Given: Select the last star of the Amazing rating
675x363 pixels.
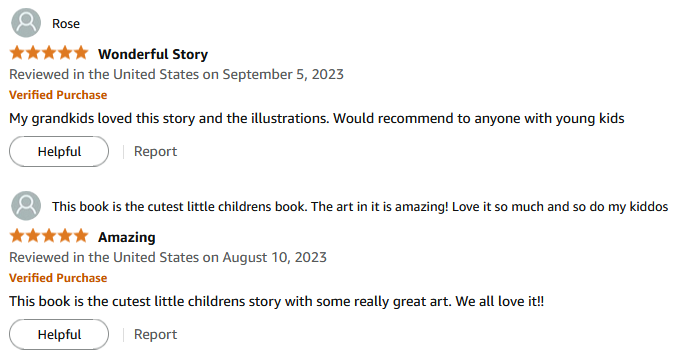Looking at the screenshot, I should click(81, 236).
